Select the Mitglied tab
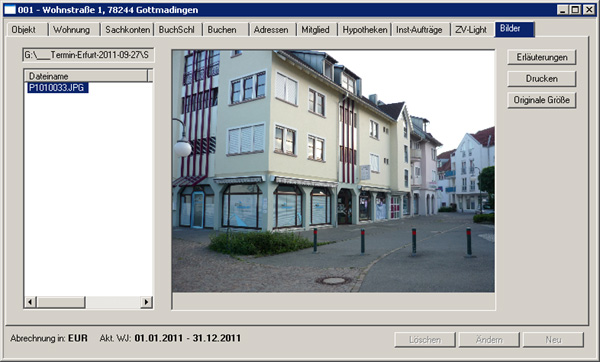This screenshot has width=600, height=362. 317,30
